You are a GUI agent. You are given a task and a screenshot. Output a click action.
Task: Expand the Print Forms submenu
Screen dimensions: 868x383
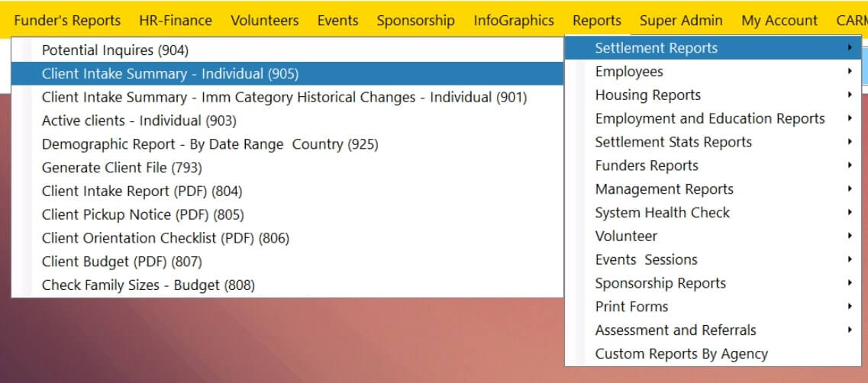point(631,307)
